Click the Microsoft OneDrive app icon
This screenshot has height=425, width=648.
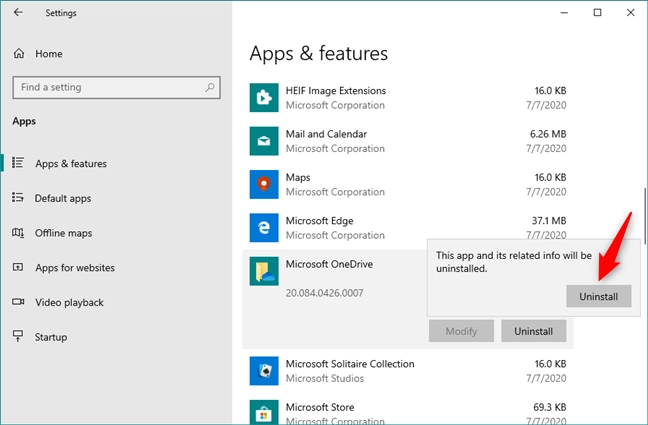(264, 271)
